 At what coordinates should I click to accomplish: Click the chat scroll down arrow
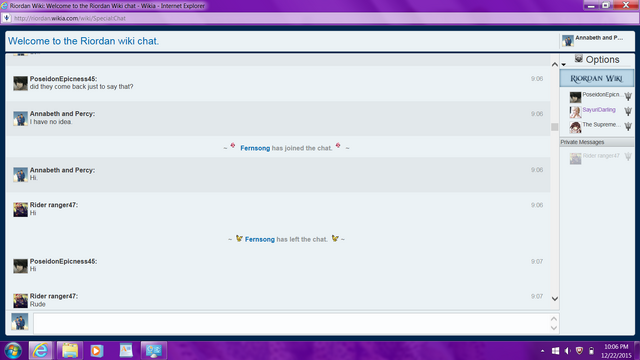click(555, 299)
